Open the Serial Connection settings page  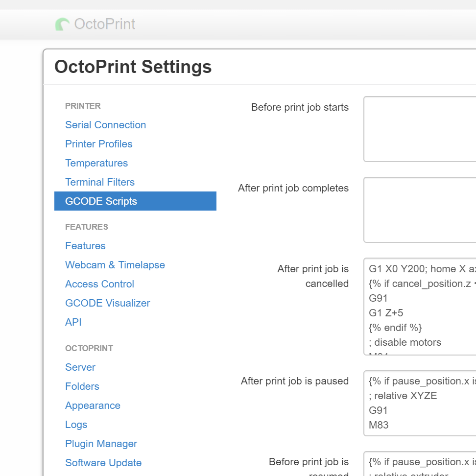pos(105,125)
